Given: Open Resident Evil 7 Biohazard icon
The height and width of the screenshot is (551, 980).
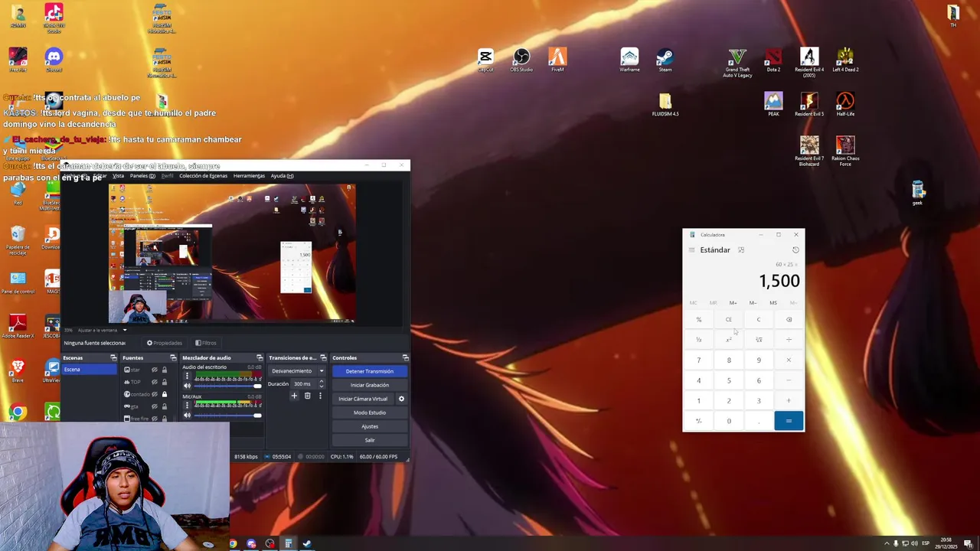Looking at the screenshot, I should (809, 151).
